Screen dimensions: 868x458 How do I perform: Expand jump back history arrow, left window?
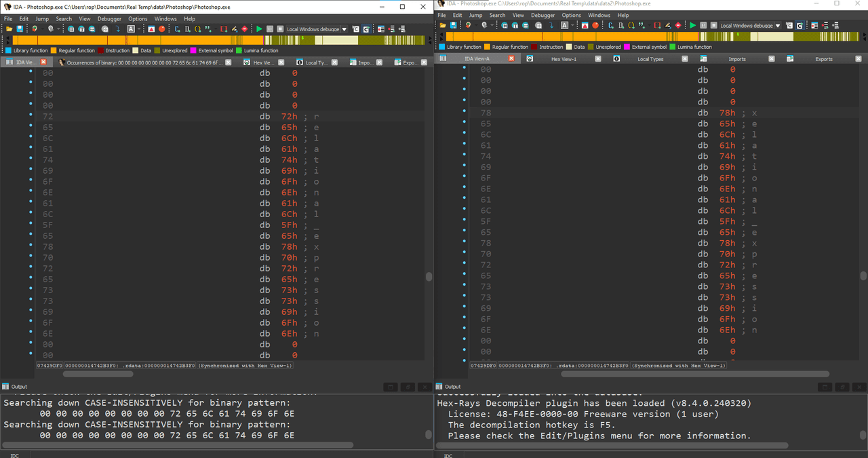[42, 29]
